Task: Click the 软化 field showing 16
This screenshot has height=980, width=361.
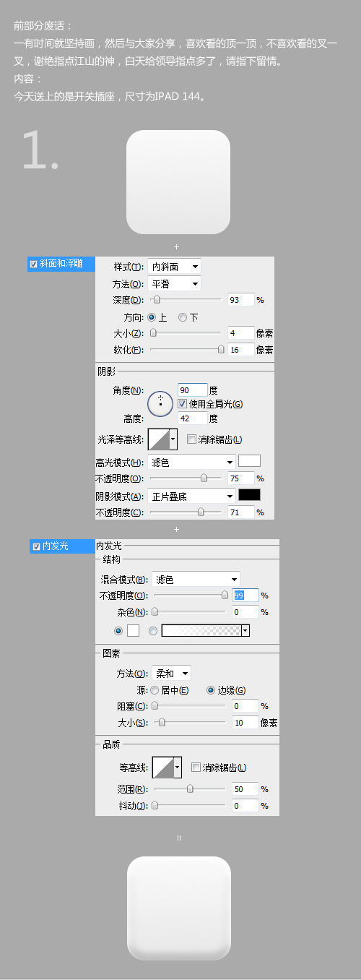Action: [241, 350]
